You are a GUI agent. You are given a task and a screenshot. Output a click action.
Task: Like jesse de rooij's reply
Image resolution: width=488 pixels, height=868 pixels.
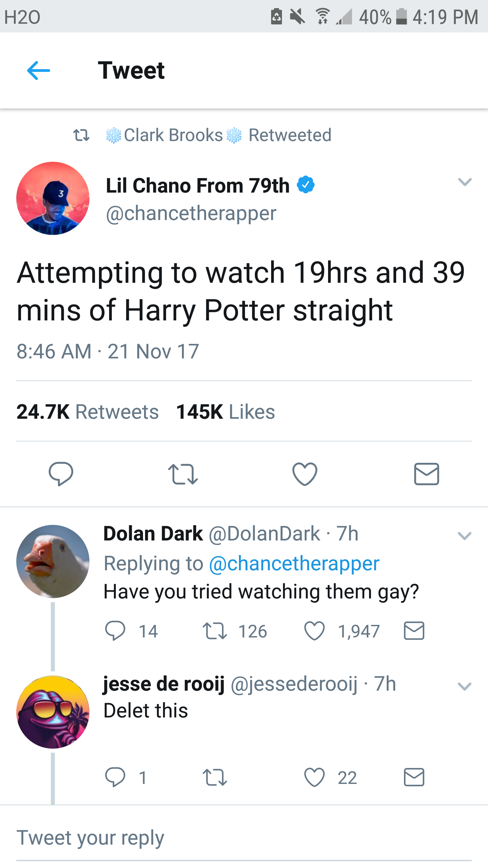click(x=314, y=777)
